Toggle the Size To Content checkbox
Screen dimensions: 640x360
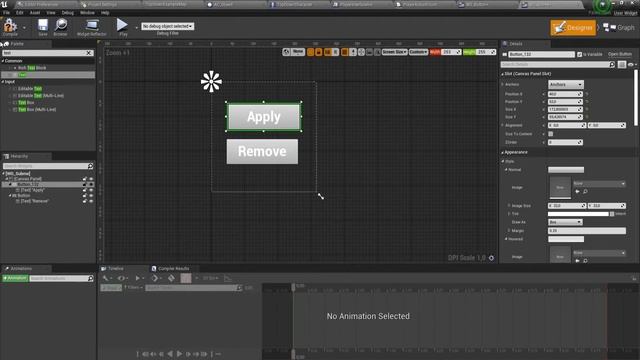551,134
